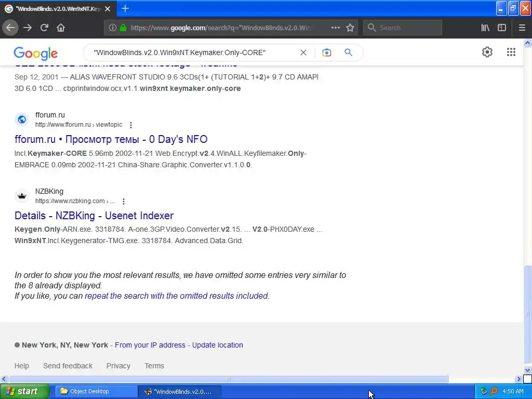This screenshot has height=399, width=532.
Task: Select WindowBlinds.v2.0 taskbar button
Action: pyautogui.click(x=180, y=391)
